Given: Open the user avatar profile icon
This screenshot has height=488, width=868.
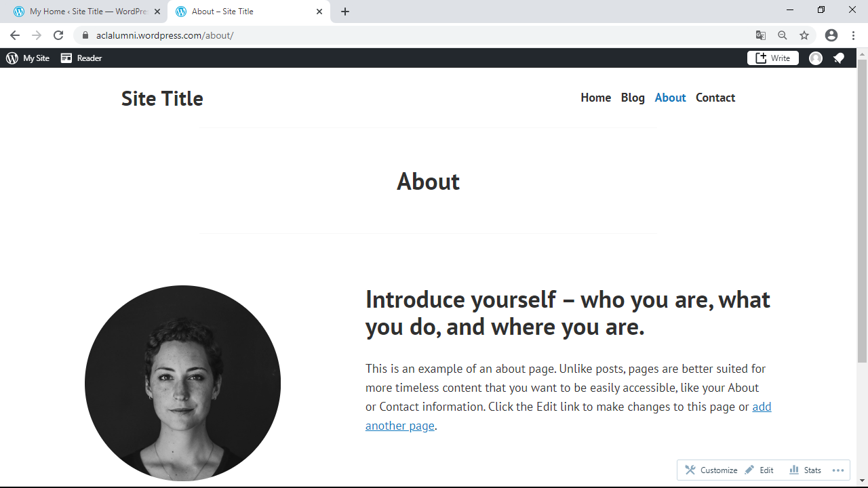Looking at the screenshot, I should [x=816, y=58].
